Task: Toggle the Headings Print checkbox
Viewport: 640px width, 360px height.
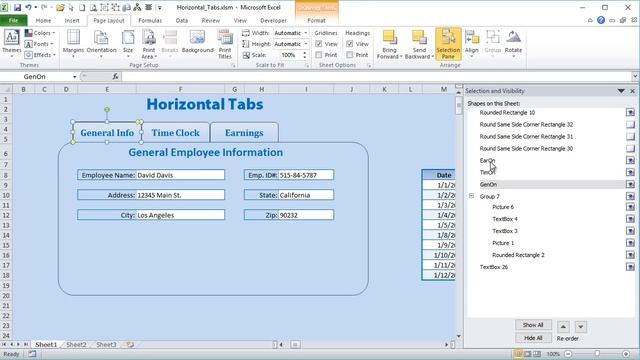Action: (350, 55)
